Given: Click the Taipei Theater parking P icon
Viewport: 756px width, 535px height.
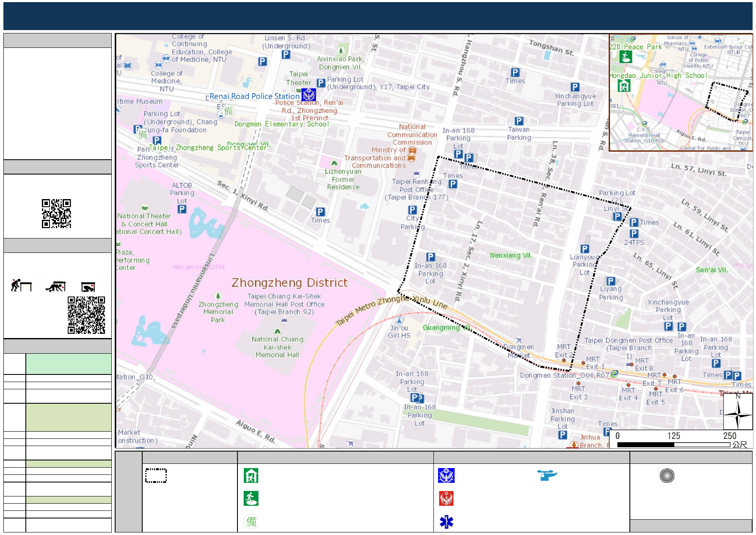Looking at the screenshot, I should pyautogui.click(x=321, y=83).
